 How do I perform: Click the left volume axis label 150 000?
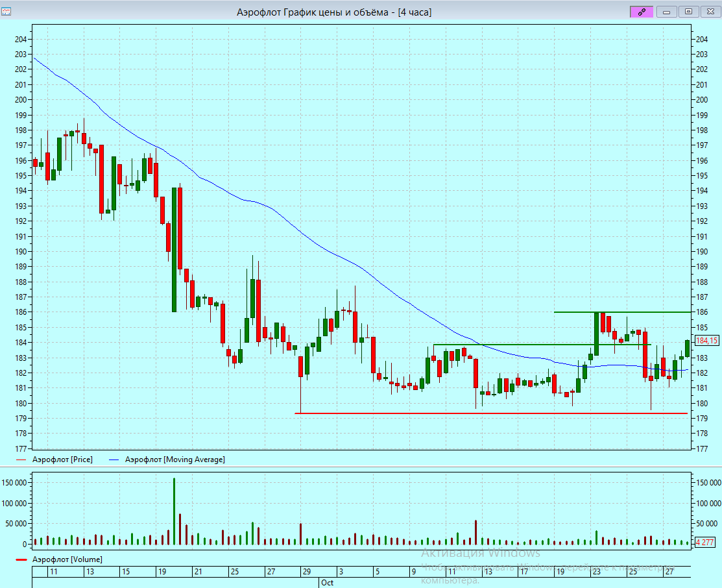click(x=14, y=482)
